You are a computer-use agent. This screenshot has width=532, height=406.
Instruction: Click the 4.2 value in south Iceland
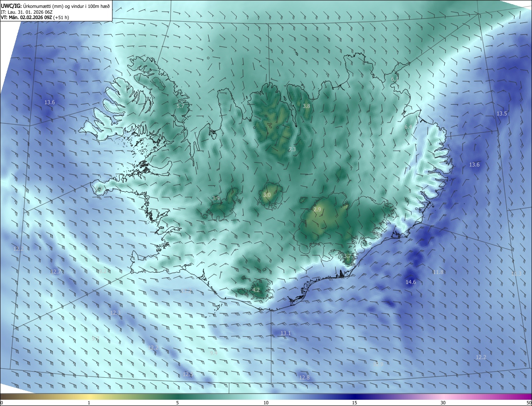[256, 290]
